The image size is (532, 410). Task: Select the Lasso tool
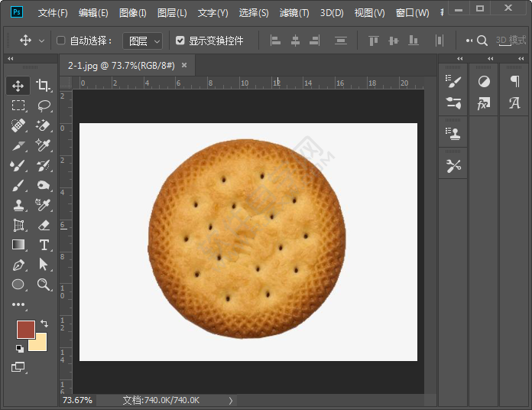(44, 106)
